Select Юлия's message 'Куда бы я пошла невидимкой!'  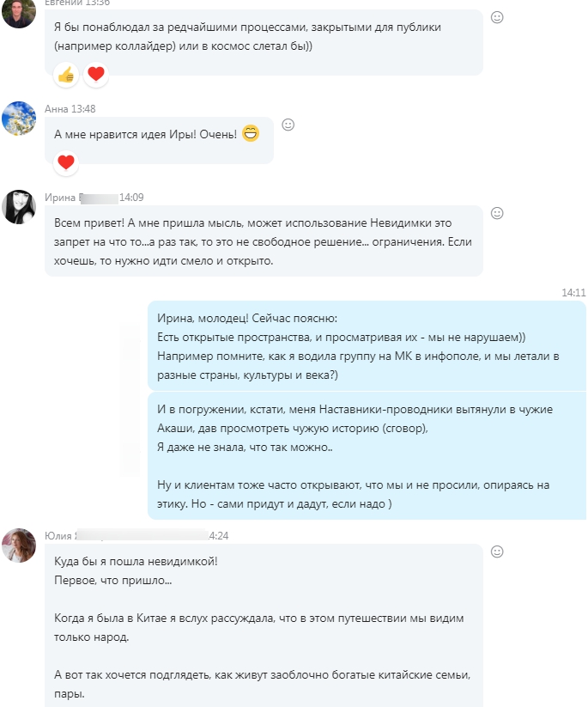(x=264, y=626)
